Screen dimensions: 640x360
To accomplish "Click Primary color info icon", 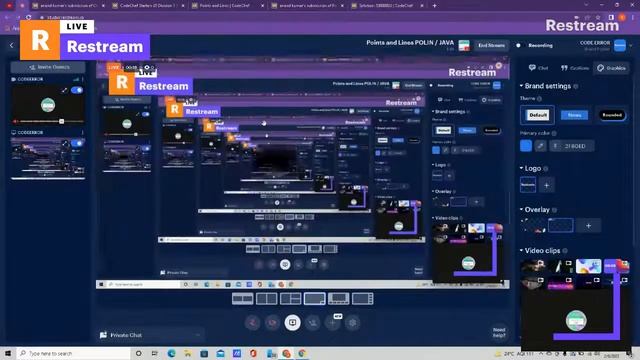I will 554,133.
